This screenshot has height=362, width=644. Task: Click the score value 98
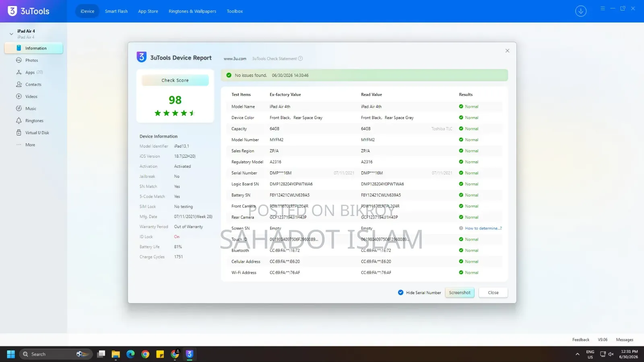(175, 100)
